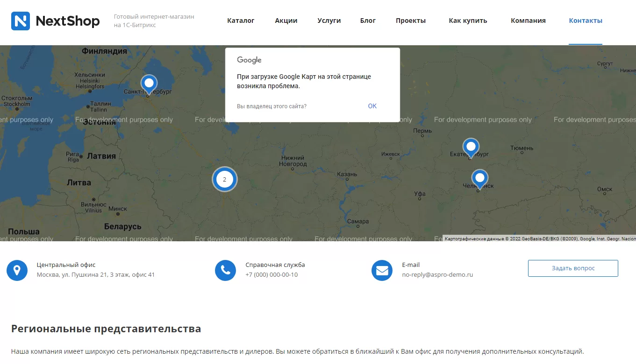Click the E-mail label above the address
Screen dimensions: 636x364
pos(411,265)
